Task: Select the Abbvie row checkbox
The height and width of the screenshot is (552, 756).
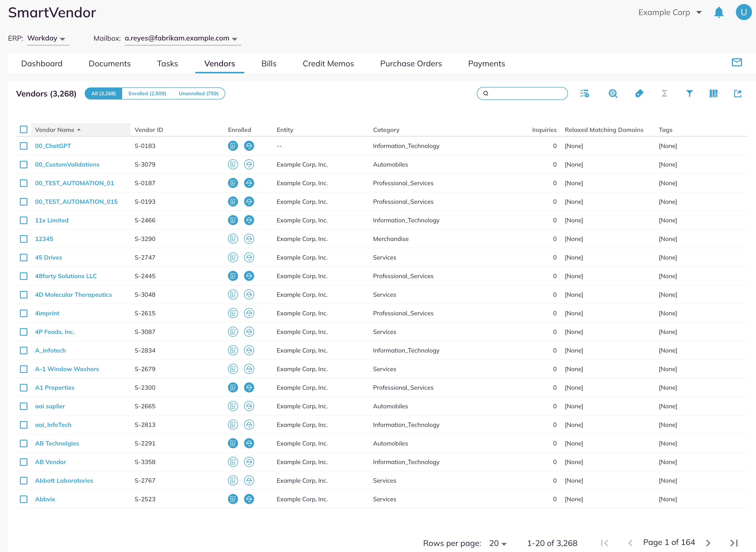Action: click(x=23, y=499)
